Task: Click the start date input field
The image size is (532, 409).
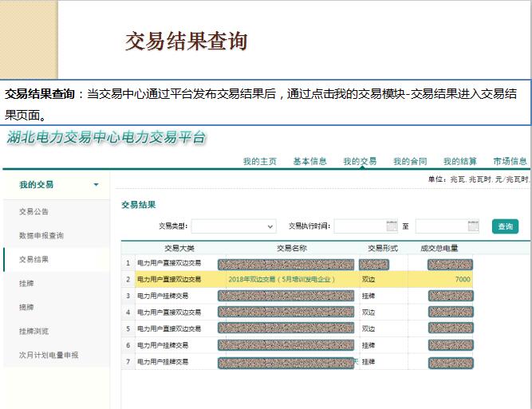Action: point(359,226)
